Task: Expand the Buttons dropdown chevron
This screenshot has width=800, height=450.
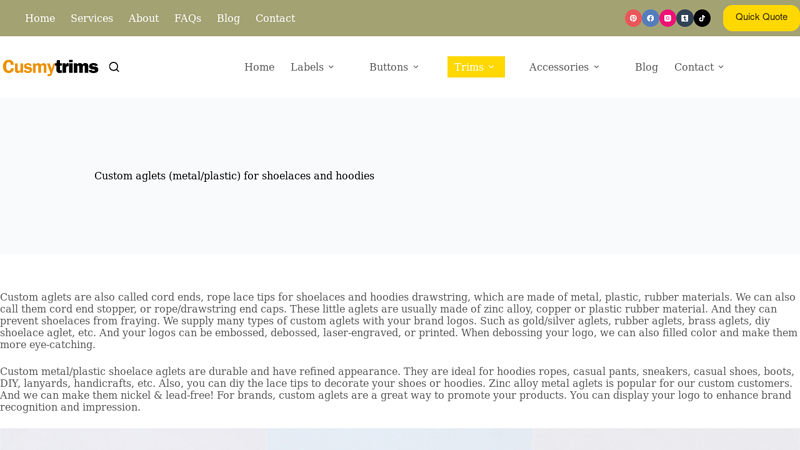Action: (416, 67)
